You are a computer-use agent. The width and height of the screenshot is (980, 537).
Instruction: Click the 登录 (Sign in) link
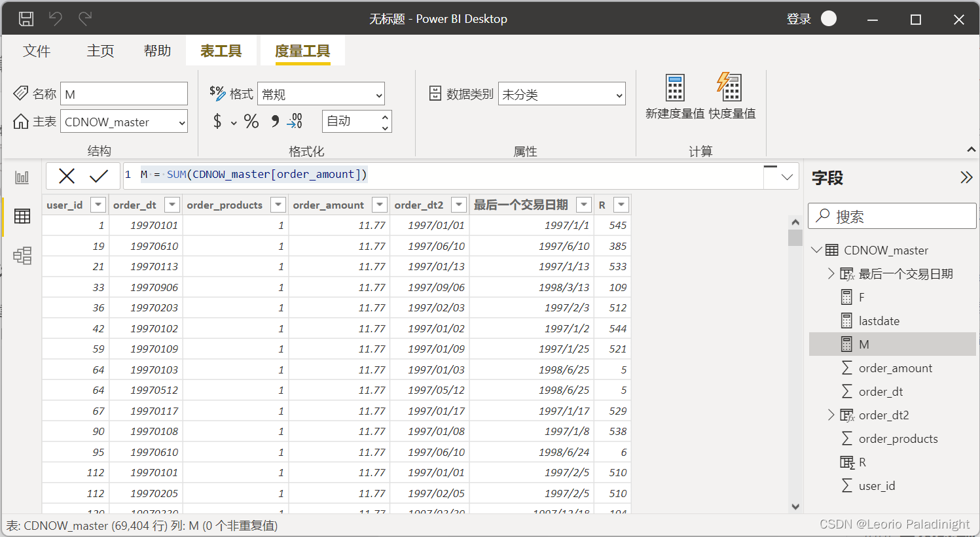799,19
